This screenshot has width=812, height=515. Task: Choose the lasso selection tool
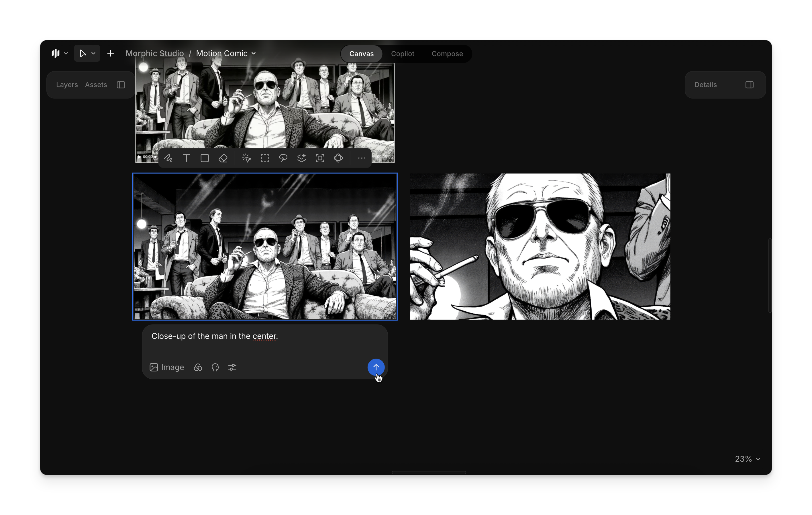point(283,158)
